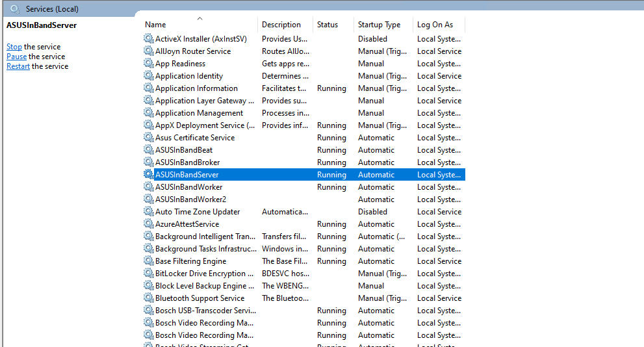The image size is (644, 347).
Task: Click the gear icon of Block Level Backup Engine
Action: (x=148, y=285)
